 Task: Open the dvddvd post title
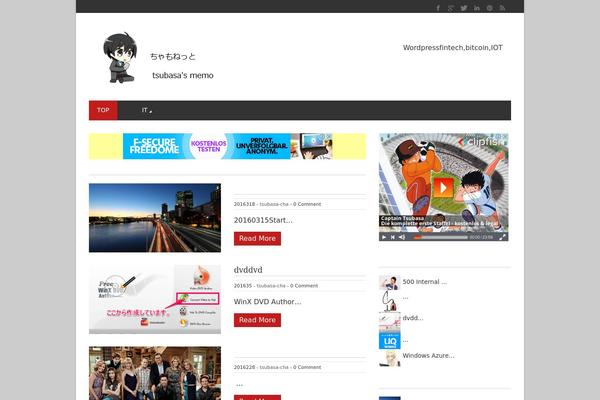click(x=248, y=270)
